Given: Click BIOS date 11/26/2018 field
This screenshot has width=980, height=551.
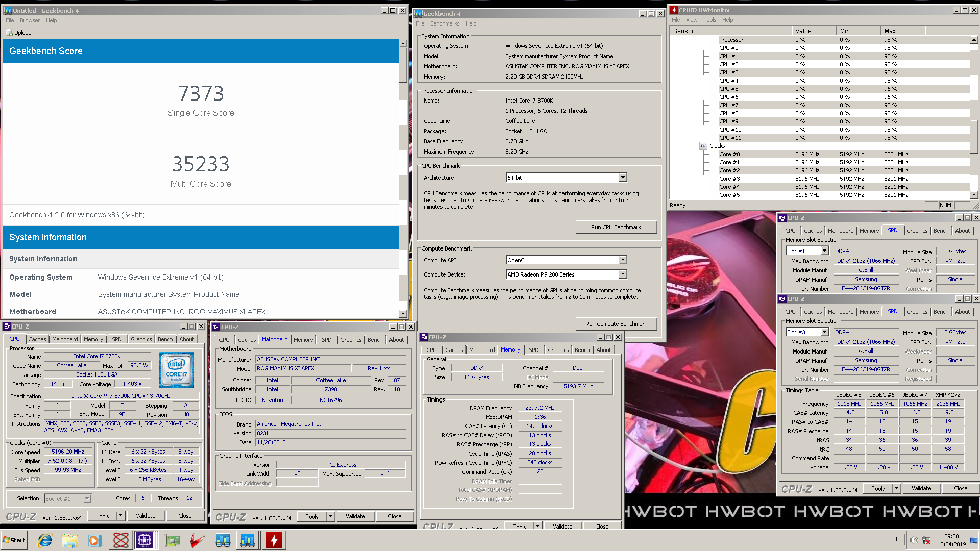Looking at the screenshot, I should click(331, 443).
